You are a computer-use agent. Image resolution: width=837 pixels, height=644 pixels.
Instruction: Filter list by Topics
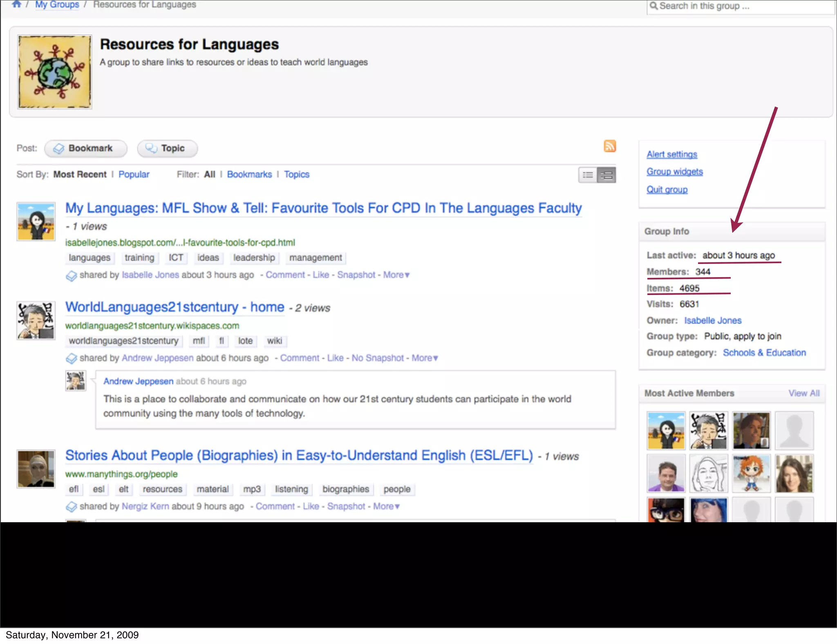point(297,174)
